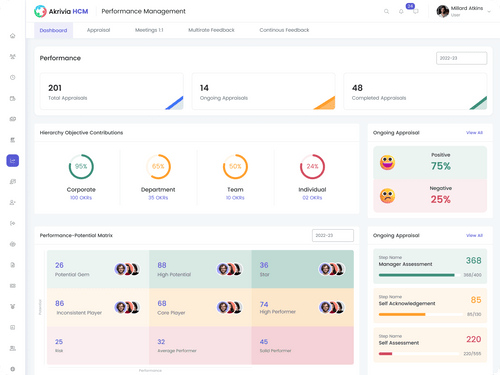
Task: Open the 35 OKRs link under Department
Action: (x=158, y=198)
